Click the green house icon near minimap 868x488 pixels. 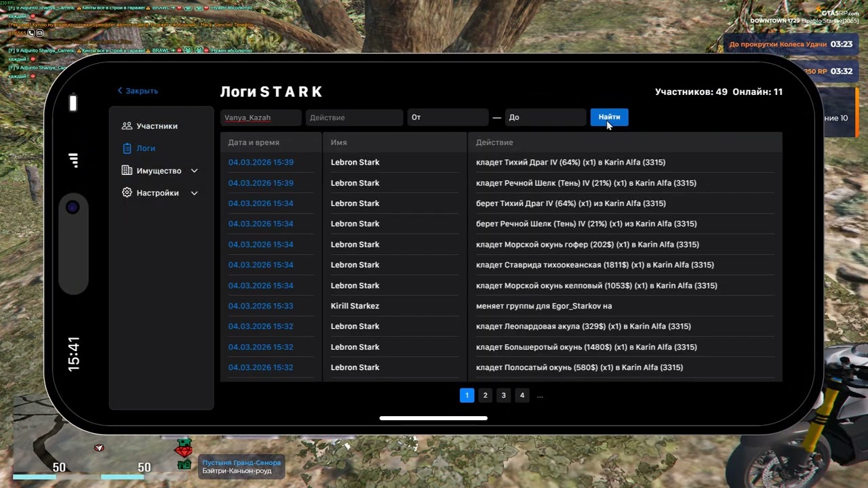184,465
